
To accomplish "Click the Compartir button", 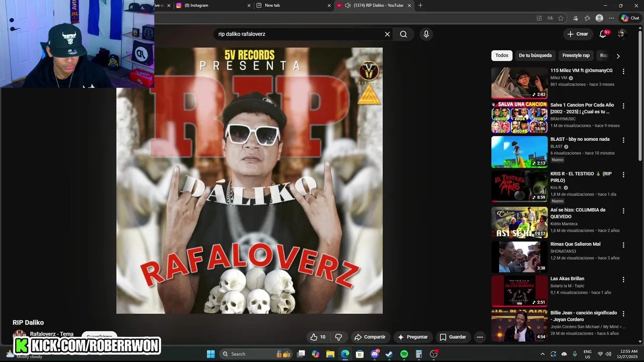I will [x=370, y=337].
